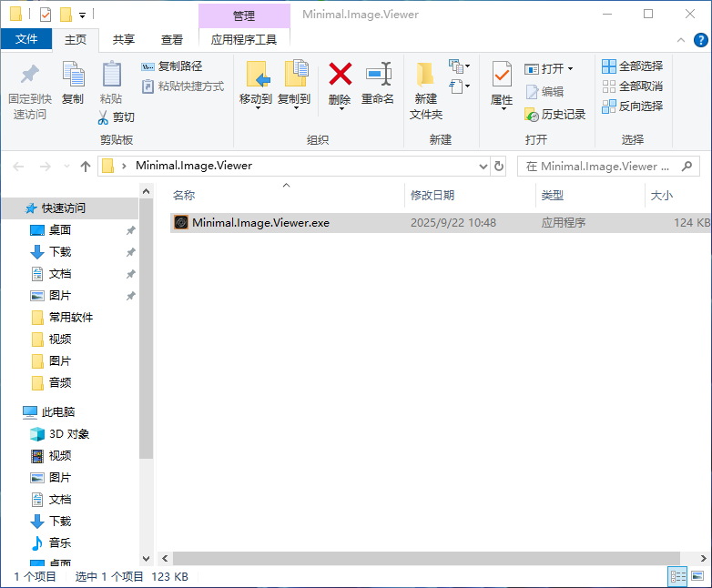Click Select none (全部取消)
The image size is (712, 588).
pos(632,86)
